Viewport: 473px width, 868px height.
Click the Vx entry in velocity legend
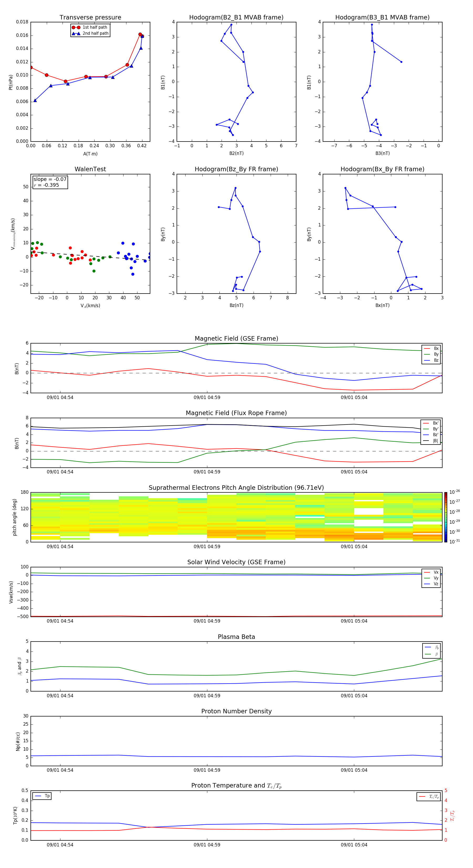(431, 572)
